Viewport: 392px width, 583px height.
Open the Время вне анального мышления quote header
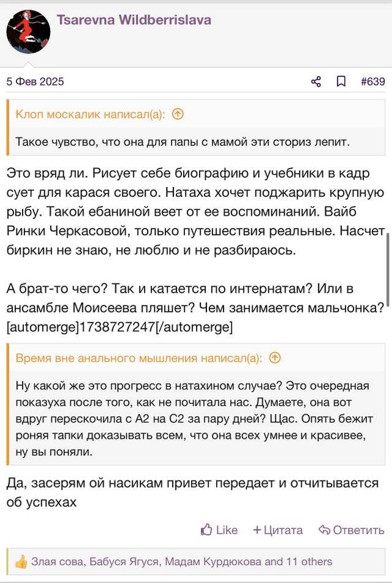[138, 358]
